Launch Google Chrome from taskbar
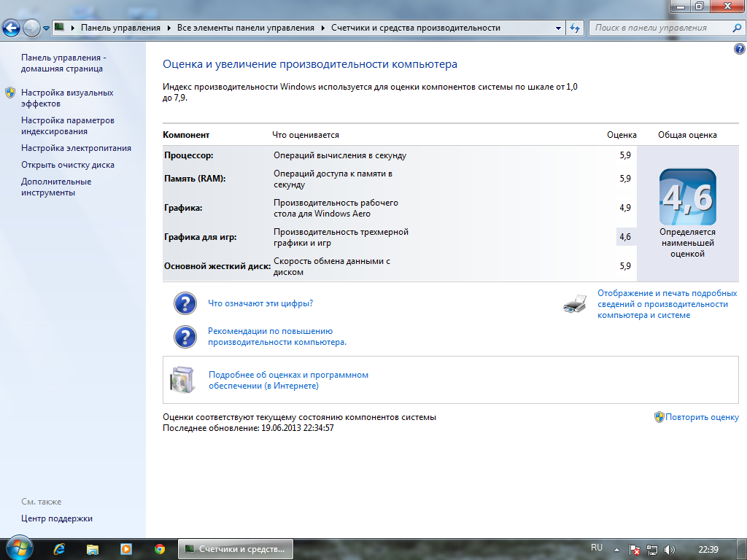This screenshot has width=747, height=560. click(x=160, y=549)
